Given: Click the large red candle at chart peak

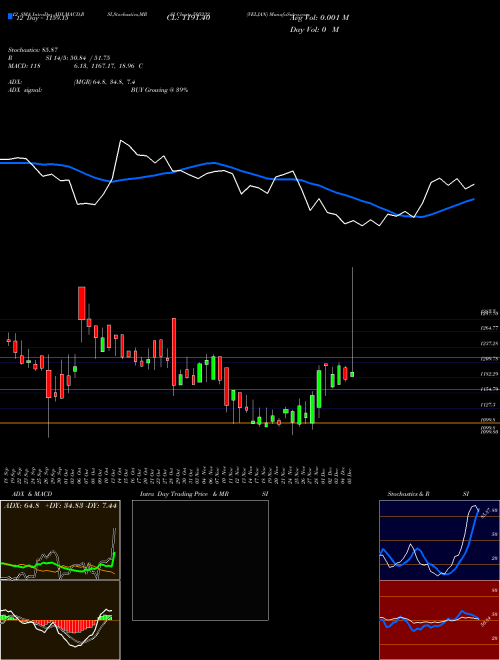Looking at the screenshot, I should 82,303.
